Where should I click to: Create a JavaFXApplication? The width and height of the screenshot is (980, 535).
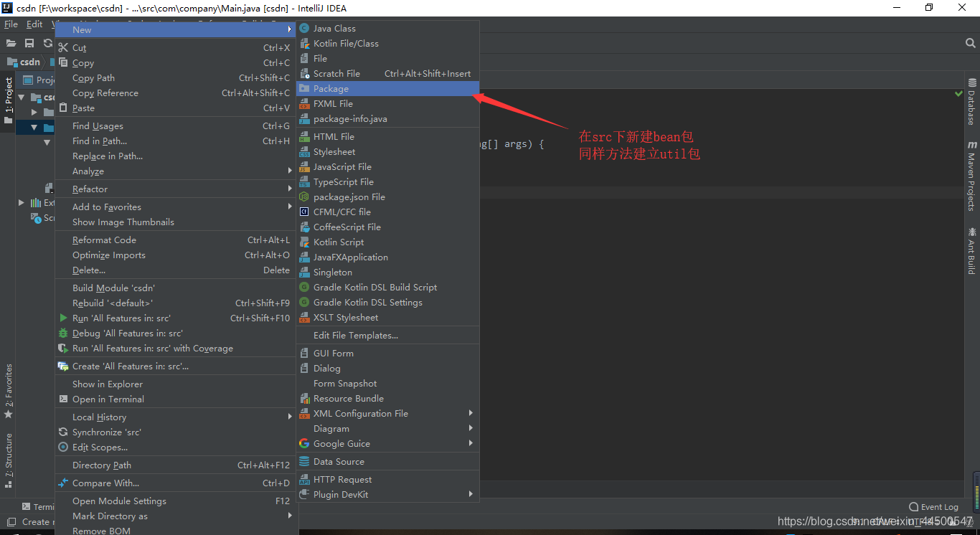coord(388,257)
